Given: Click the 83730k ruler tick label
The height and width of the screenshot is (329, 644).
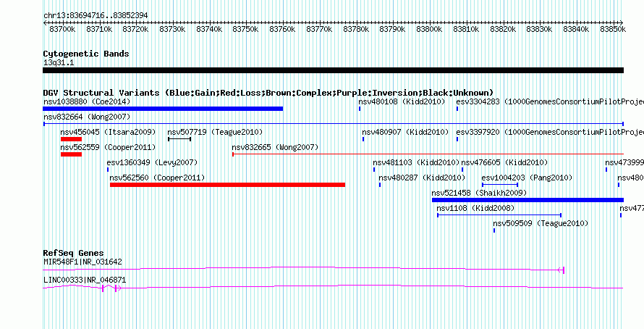Looking at the screenshot, I should click(172, 29).
